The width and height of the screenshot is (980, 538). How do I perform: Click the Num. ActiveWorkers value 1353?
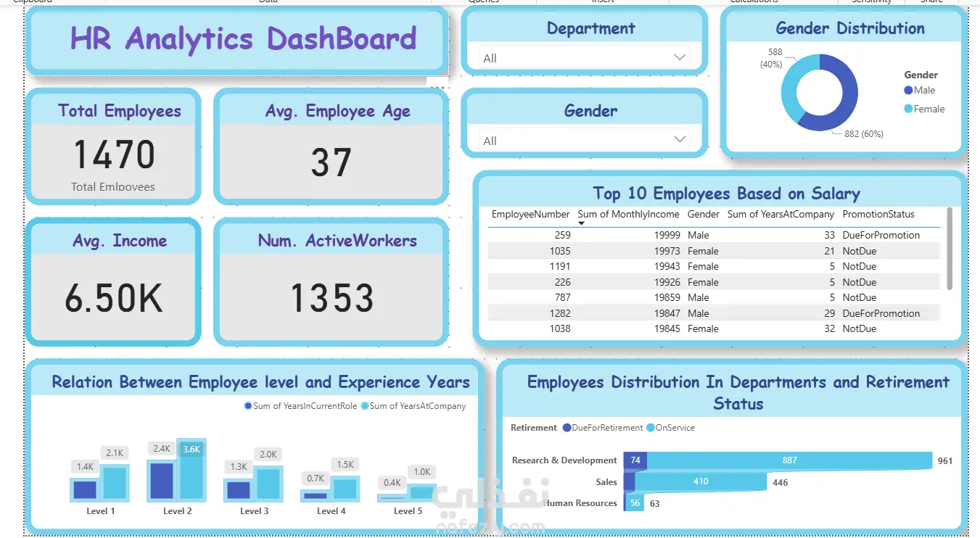pos(332,298)
